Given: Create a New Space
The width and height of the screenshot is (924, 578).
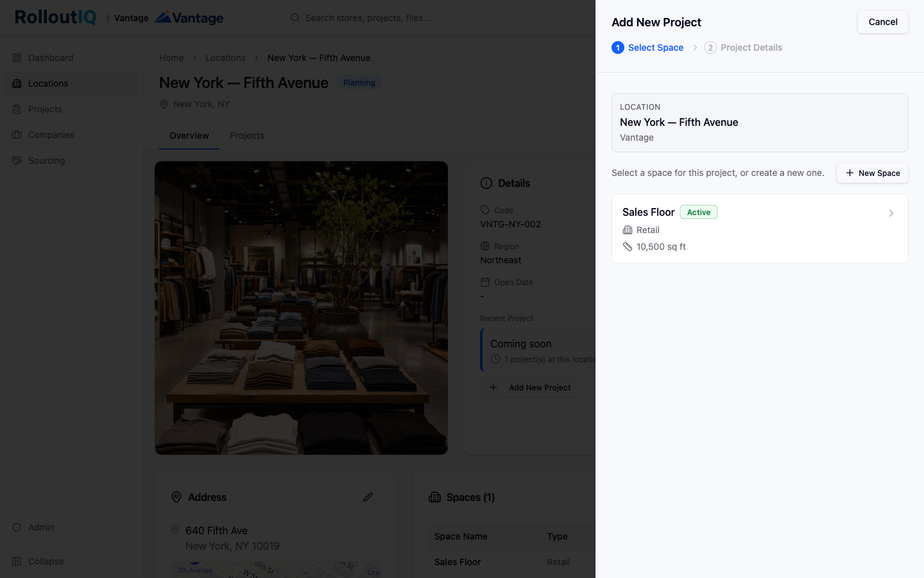Looking at the screenshot, I should point(872,173).
